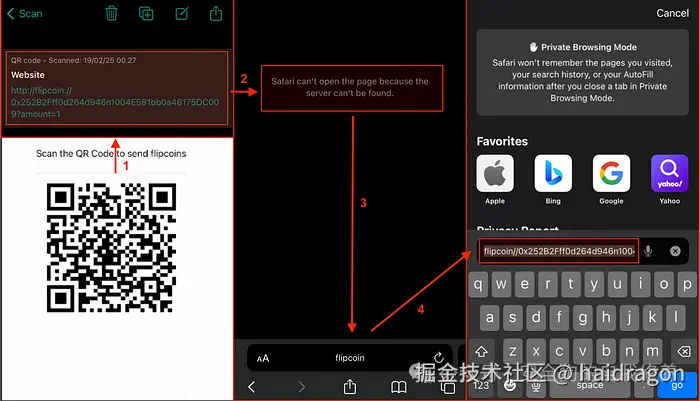Open the AA reader options in Safari
The image size is (700, 401).
point(263,358)
